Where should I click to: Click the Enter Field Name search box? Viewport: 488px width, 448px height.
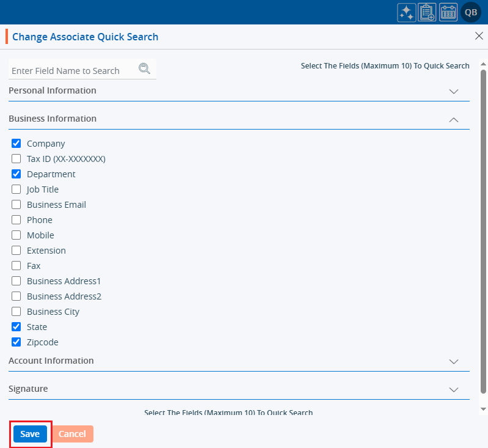tap(72, 71)
